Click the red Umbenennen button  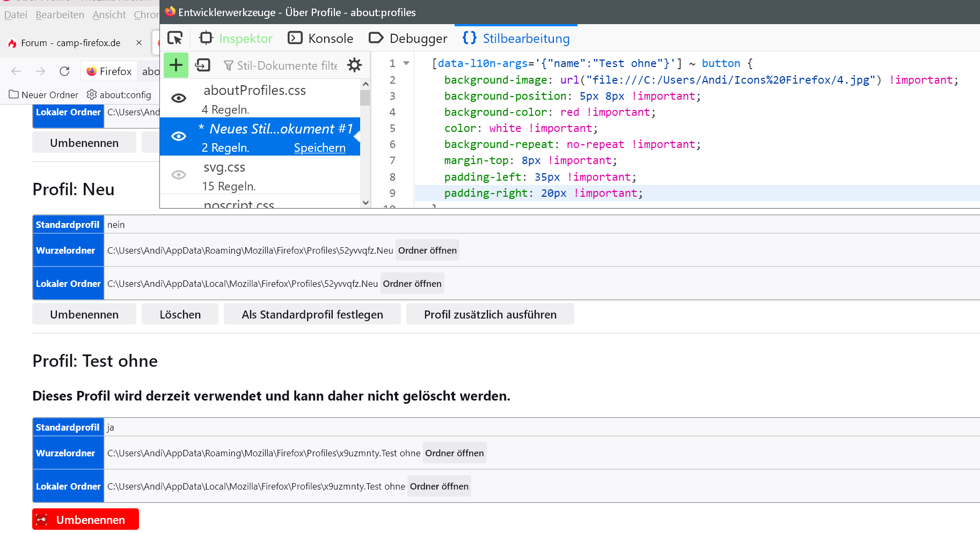pos(85,520)
